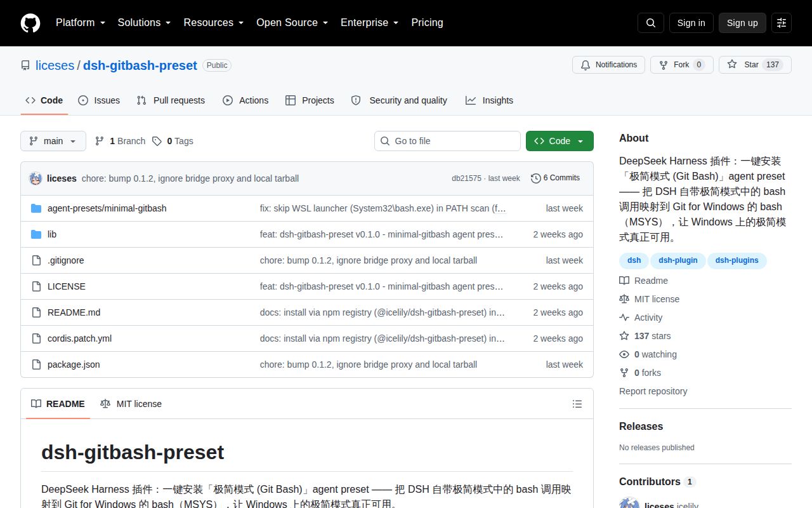812x508 pixels.
Task: Click the file icon beside LICENSE
Action: (x=36, y=286)
